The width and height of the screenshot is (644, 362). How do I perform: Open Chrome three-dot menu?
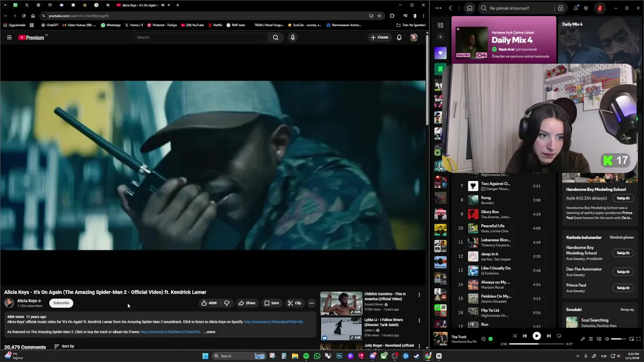pyautogui.click(x=423, y=16)
